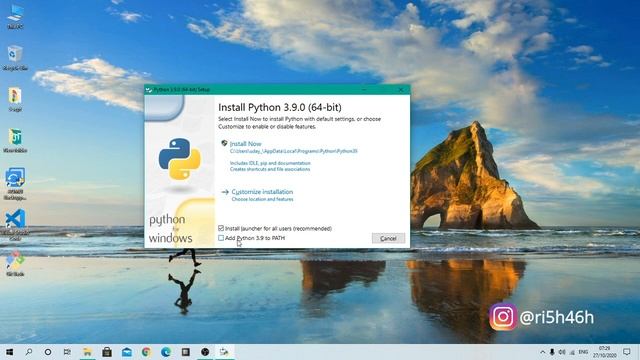
Task: Toggle Install launcher for all users checkbox
Action: 221,228
